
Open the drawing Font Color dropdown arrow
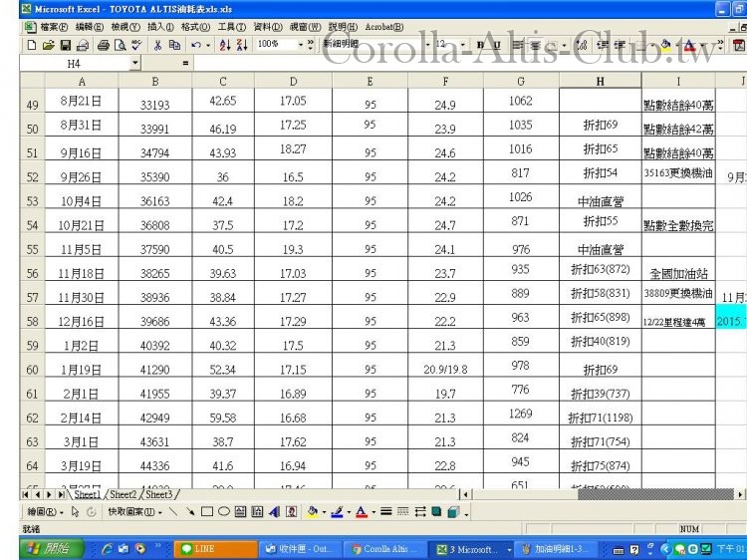click(x=373, y=512)
